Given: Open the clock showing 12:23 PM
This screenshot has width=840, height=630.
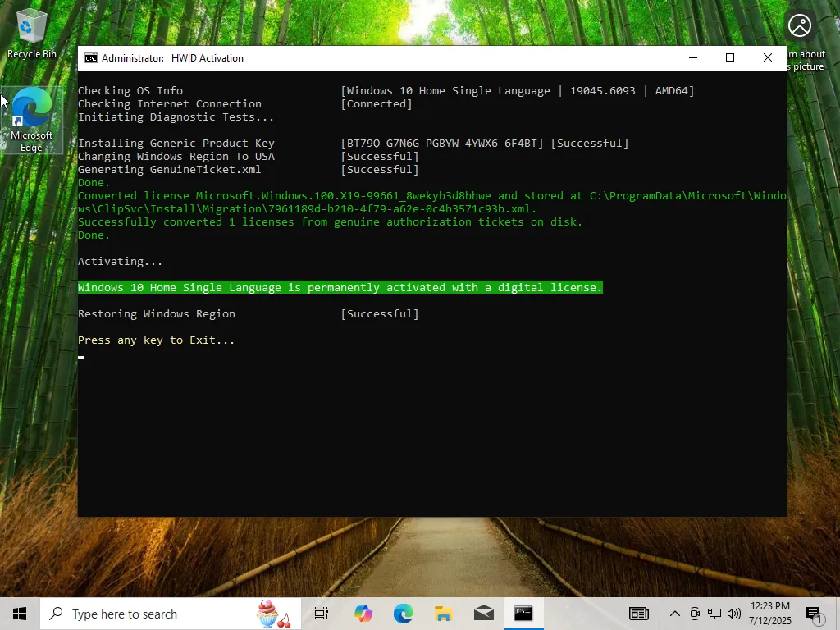Looking at the screenshot, I should (769, 614).
